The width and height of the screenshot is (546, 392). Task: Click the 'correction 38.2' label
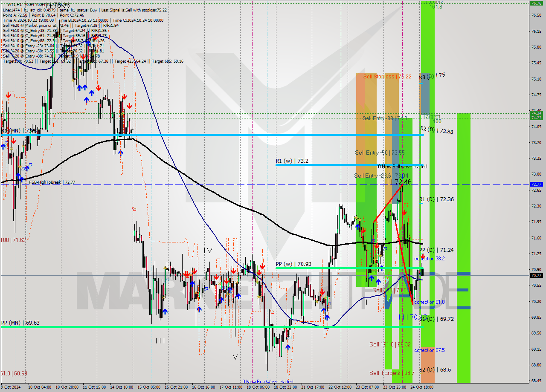coord(430,259)
